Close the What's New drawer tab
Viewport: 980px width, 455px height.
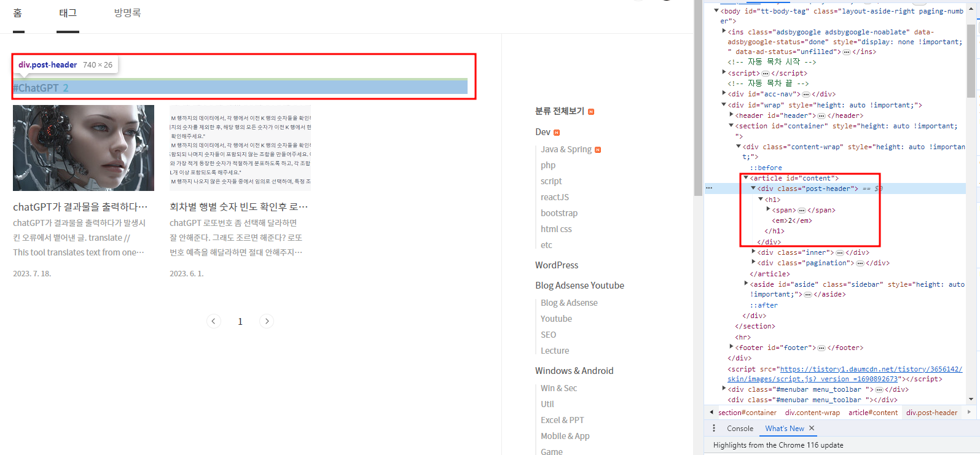[812, 429]
